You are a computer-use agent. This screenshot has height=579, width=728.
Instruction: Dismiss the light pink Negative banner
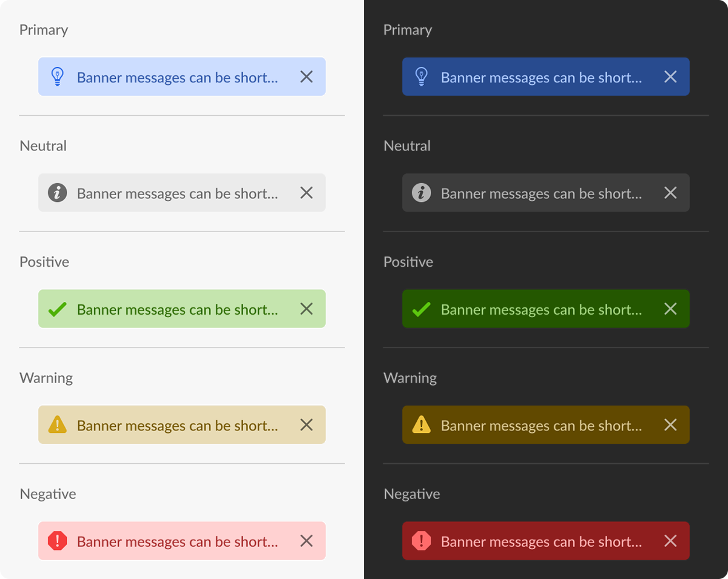click(x=306, y=541)
